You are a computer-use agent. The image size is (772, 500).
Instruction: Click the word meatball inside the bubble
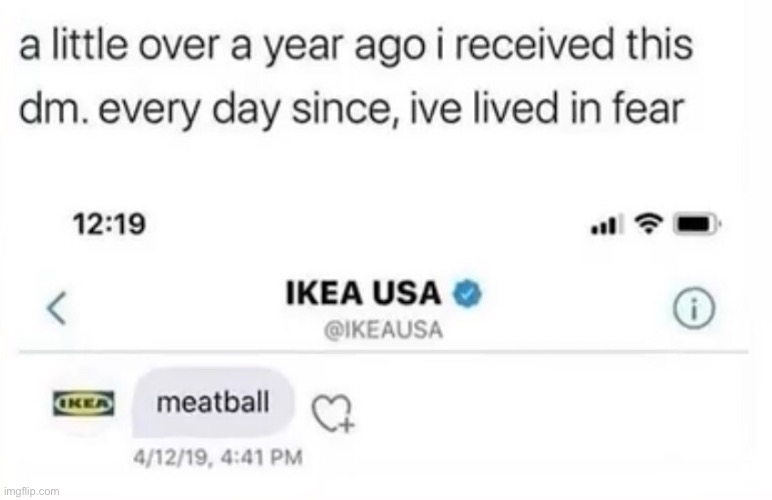[213, 403]
